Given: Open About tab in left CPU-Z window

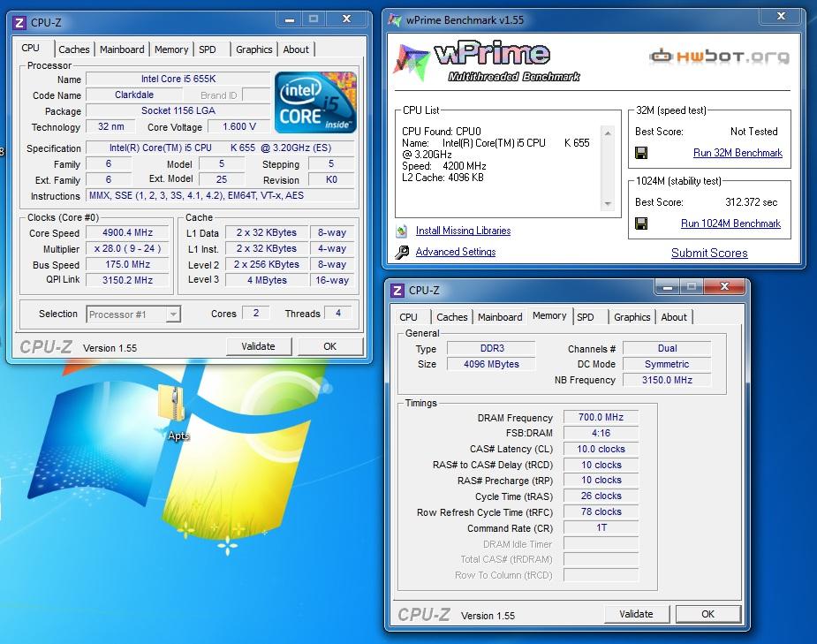Looking at the screenshot, I should point(296,49).
